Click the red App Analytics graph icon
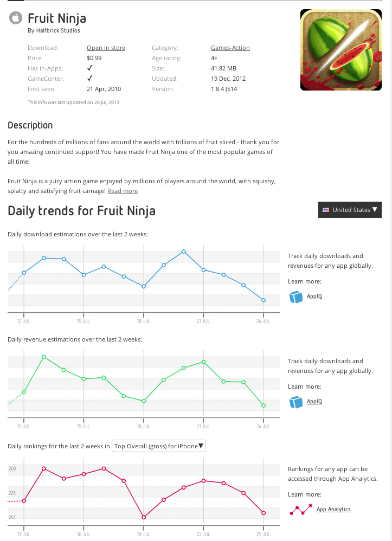The height and width of the screenshot is (541, 392). coord(301,510)
